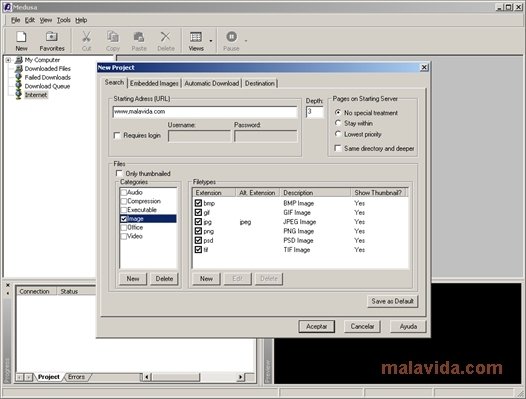This screenshot has width=526, height=399.
Task: Switch to the Errors tab below
Action: (x=76, y=377)
